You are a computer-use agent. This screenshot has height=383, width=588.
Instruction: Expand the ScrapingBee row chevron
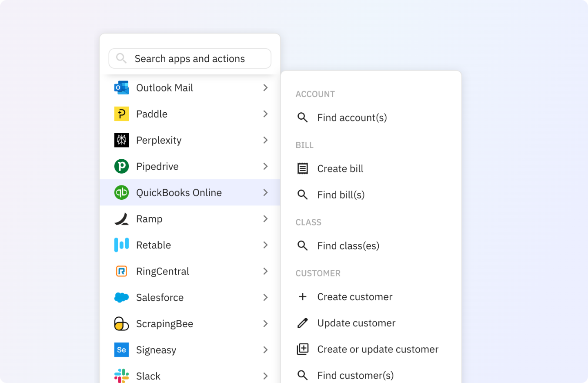click(265, 323)
